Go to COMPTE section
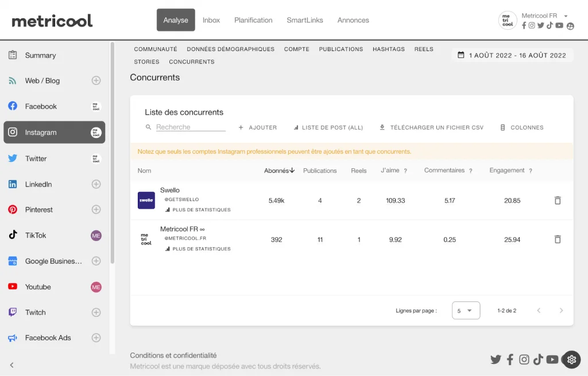Viewport: 588px width, 376px height. 297,49
